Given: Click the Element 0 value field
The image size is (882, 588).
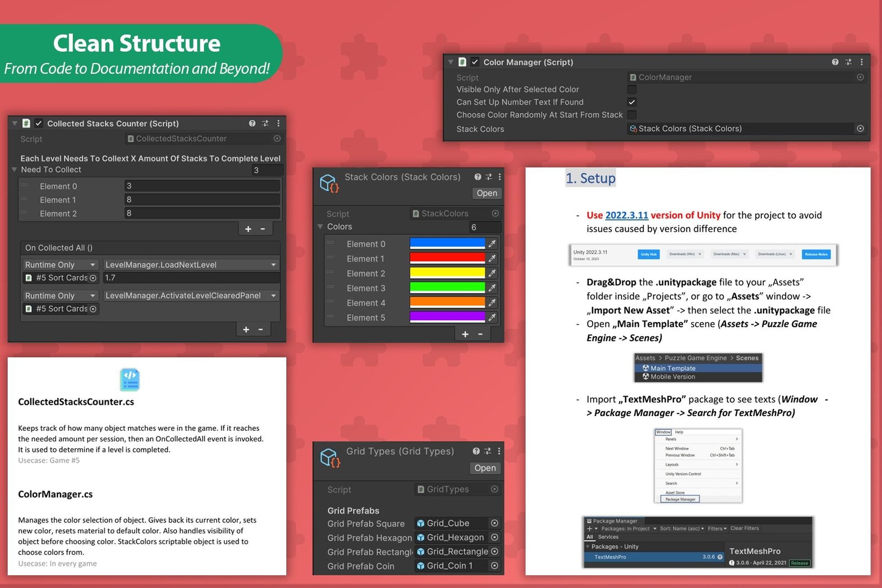Looking at the screenshot, I should point(202,186).
